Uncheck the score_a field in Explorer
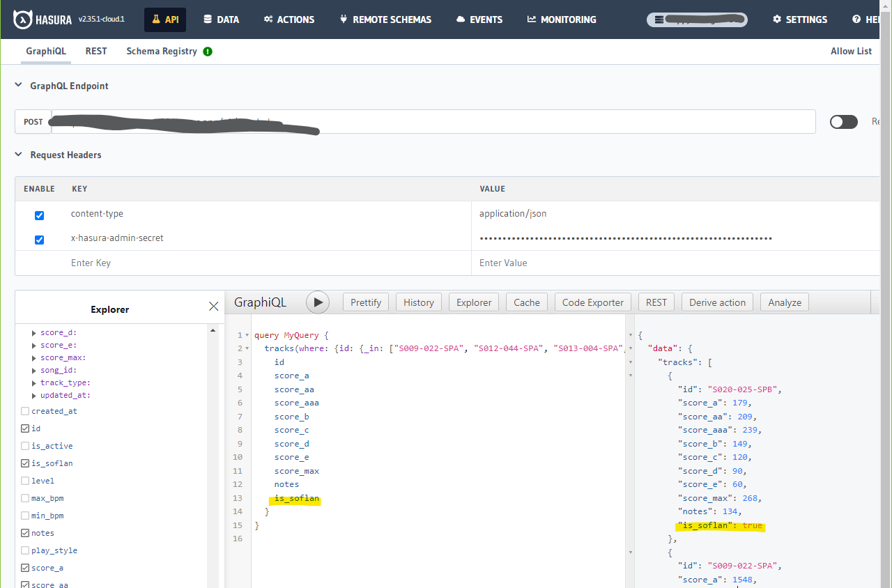This screenshot has height=588, width=892. pos(26,568)
